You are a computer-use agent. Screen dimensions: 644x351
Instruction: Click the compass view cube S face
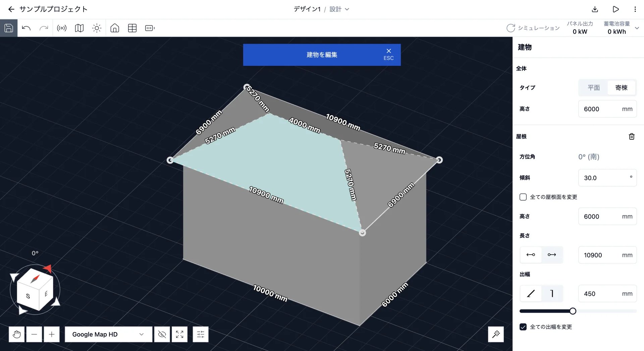(x=28, y=296)
